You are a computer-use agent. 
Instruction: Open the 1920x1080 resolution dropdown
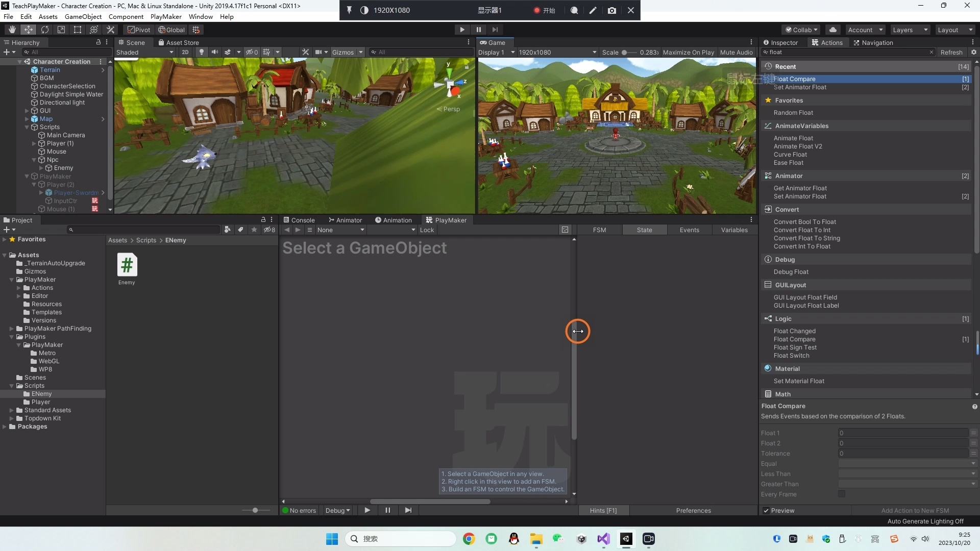tap(557, 52)
